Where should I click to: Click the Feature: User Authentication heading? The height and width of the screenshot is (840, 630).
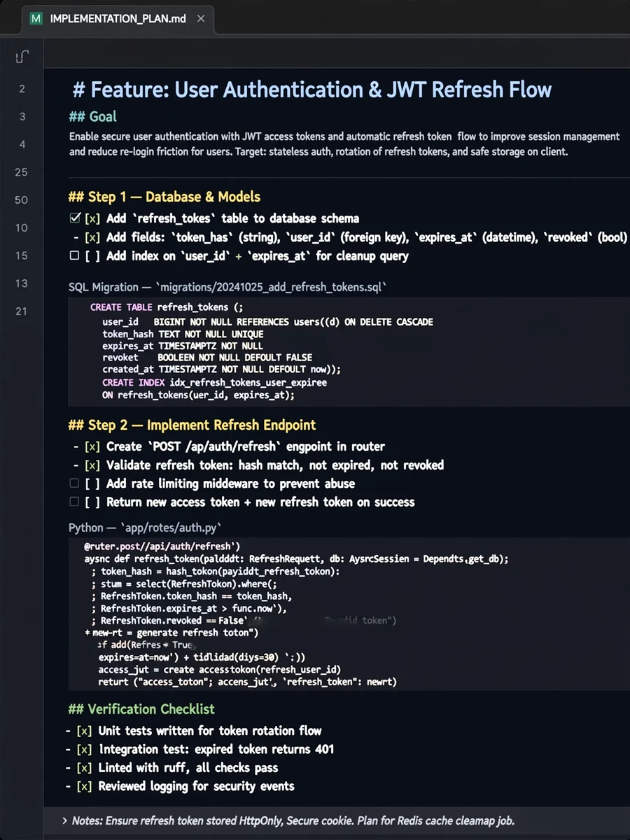[x=312, y=90]
